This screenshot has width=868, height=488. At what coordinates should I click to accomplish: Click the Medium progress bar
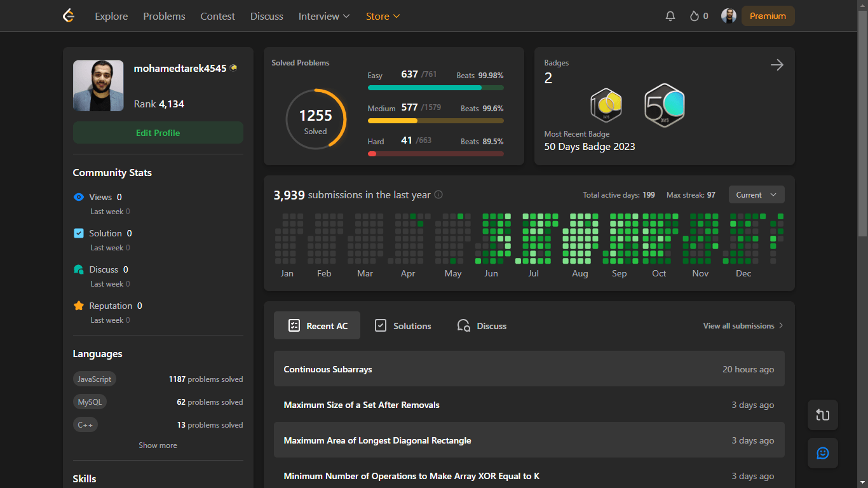[x=436, y=121]
